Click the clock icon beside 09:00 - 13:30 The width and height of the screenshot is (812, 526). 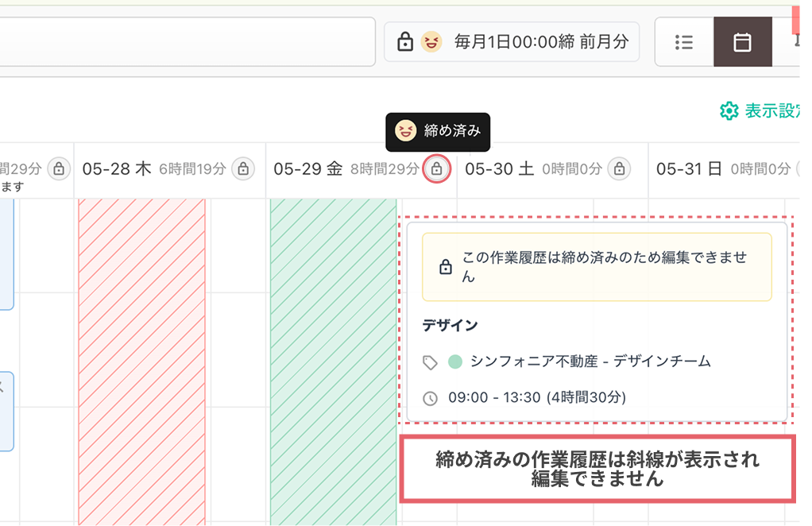pos(431,398)
